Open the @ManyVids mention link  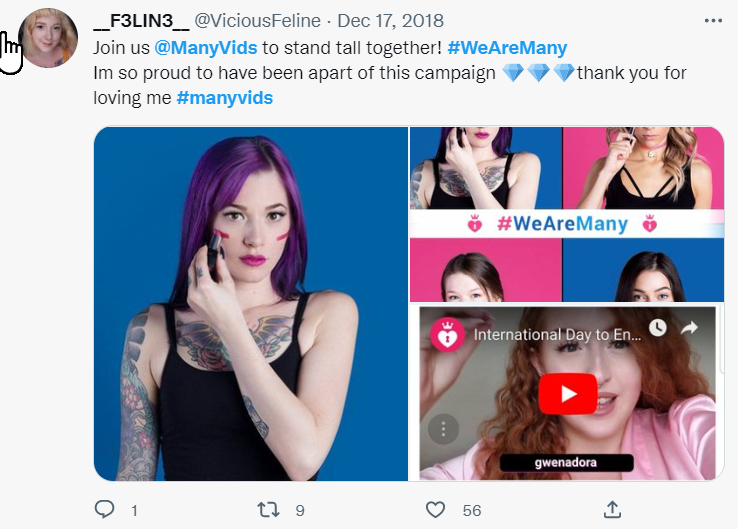(x=196, y=47)
